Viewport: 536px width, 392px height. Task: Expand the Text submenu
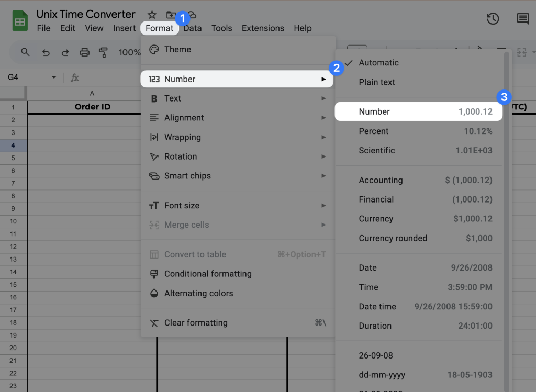point(173,98)
